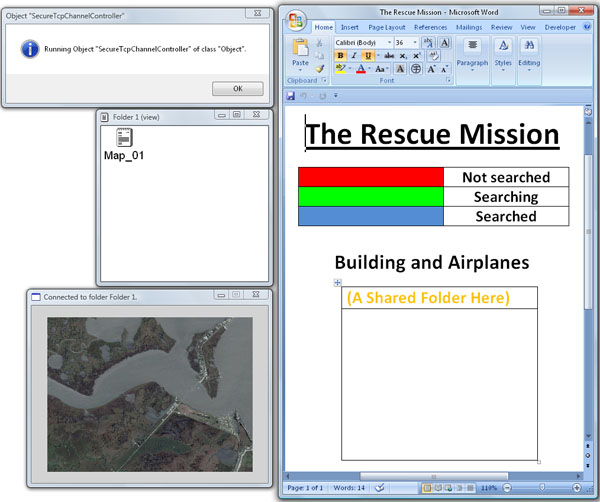This screenshot has height=502, width=600.
Task: Click the Save icon in Quick Access toolbar
Action: (x=291, y=95)
